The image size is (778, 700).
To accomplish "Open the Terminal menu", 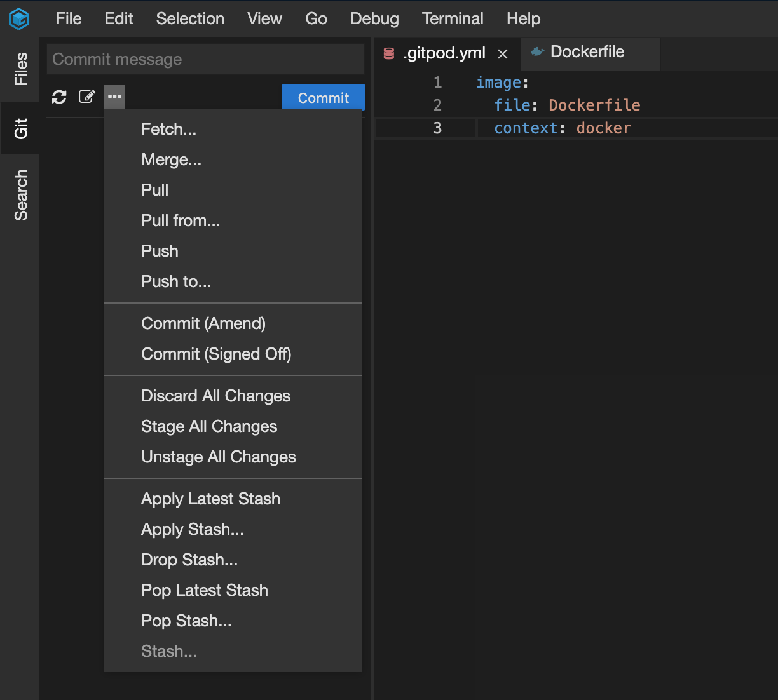I will pyautogui.click(x=453, y=18).
